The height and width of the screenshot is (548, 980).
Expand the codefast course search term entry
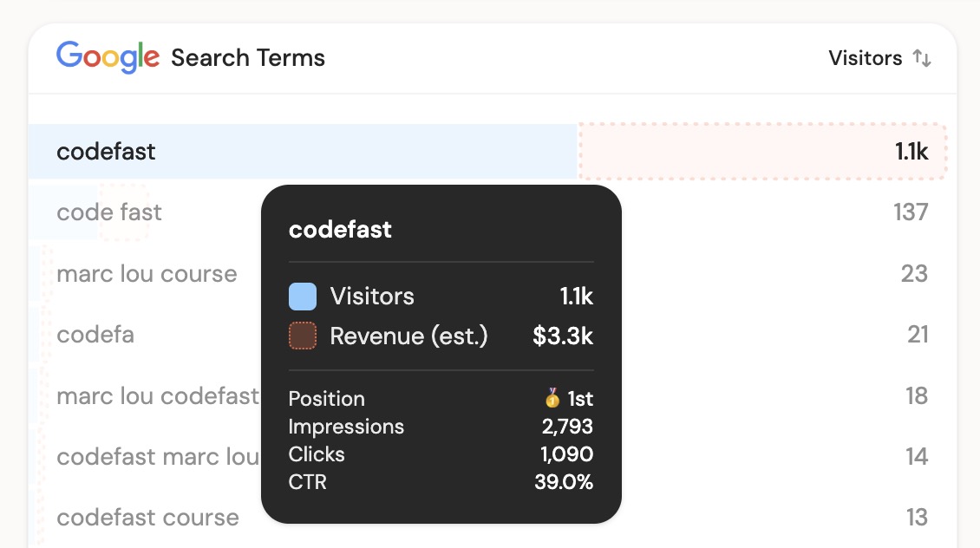147,517
